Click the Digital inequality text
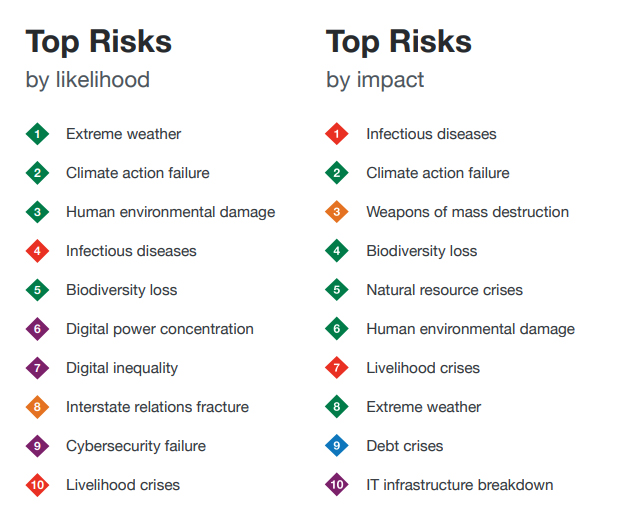The image size is (622, 531). pyautogui.click(x=122, y=368)
